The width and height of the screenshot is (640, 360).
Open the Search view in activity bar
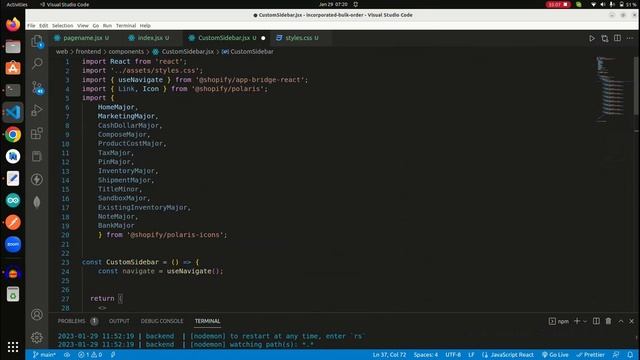[x=37, y=64]
